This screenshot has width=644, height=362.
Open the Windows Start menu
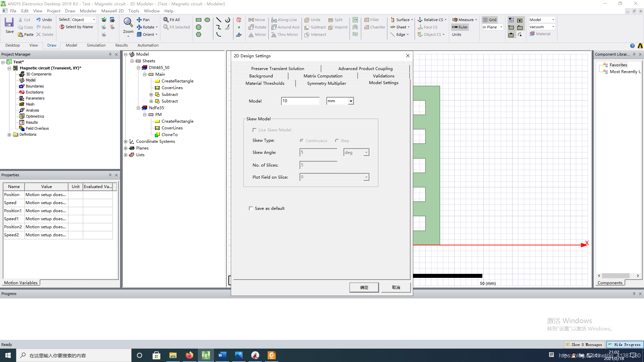[x=8, y=355]
